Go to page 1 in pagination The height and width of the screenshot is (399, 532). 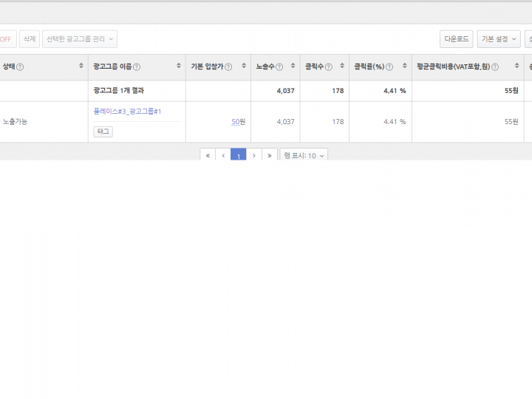pos(238,156)
